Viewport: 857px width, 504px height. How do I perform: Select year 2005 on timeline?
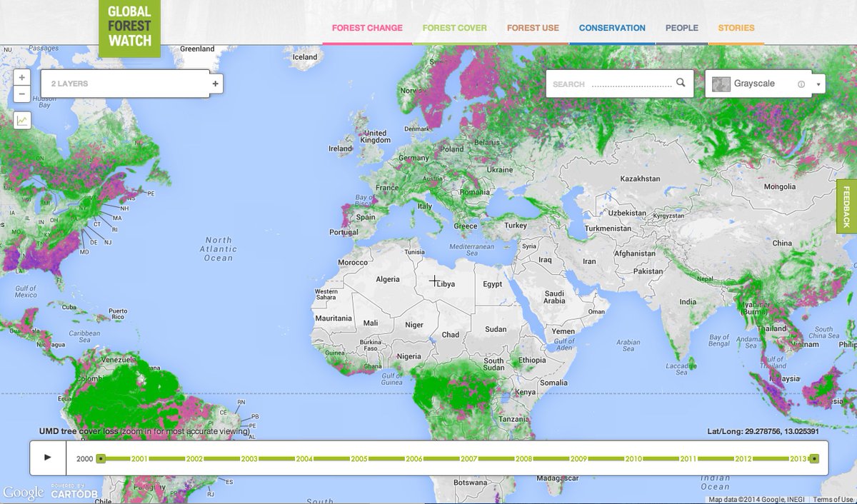tap(359, 458)
